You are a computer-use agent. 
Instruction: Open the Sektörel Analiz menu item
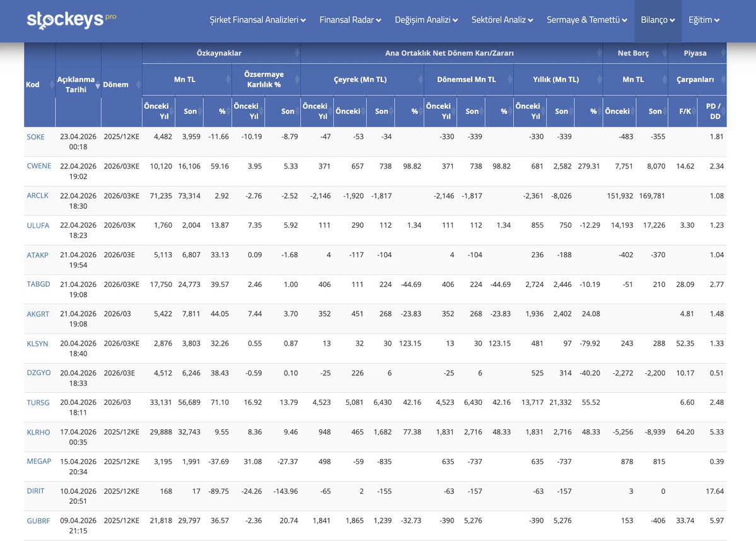click(x=502, y=20)
